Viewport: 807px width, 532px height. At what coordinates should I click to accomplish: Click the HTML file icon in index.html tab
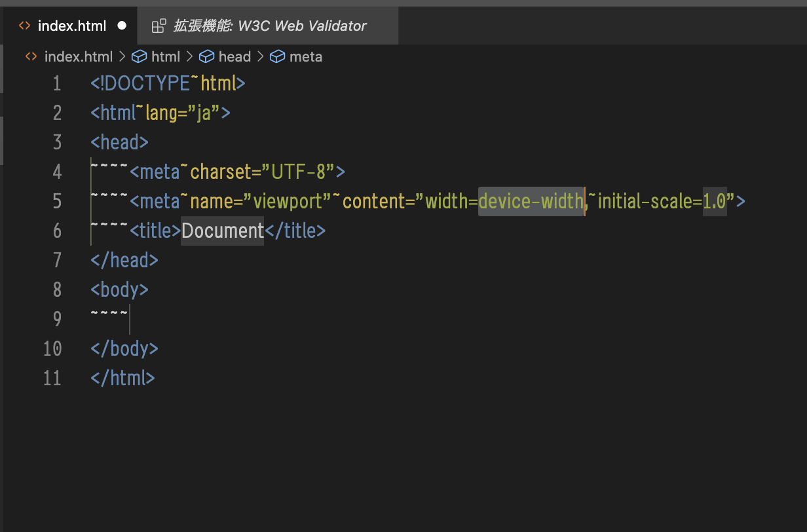tap(24, 26)
